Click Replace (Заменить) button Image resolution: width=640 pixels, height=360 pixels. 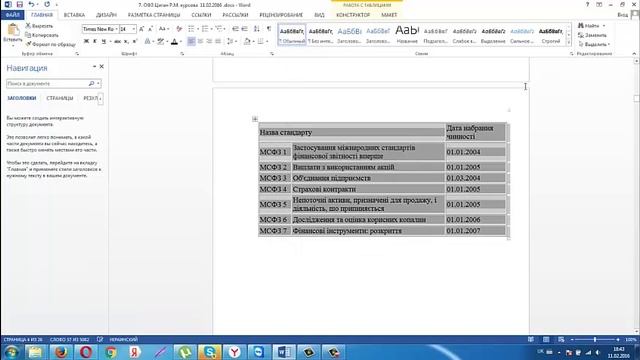click(592, 35)
